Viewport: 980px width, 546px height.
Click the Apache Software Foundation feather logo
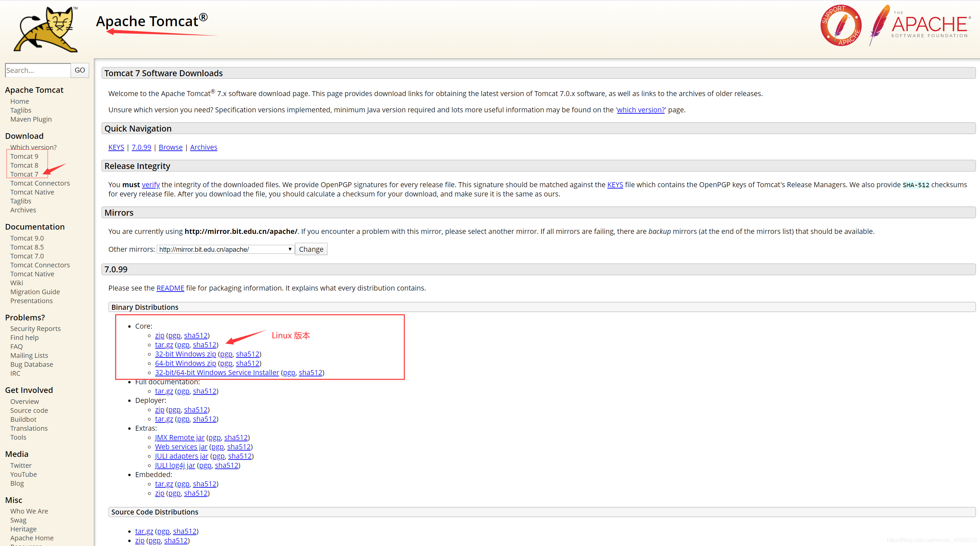(919, 26)
